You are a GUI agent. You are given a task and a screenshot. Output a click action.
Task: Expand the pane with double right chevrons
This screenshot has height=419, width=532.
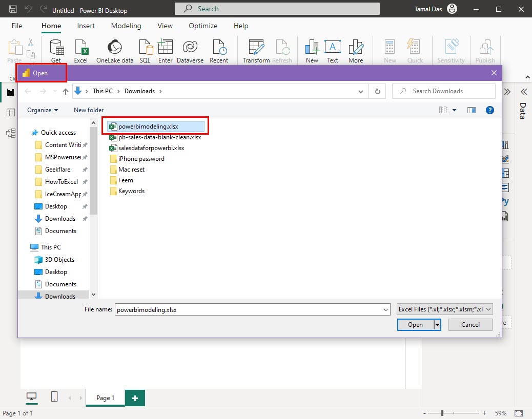pyautogui.click(x=507, y=92)
